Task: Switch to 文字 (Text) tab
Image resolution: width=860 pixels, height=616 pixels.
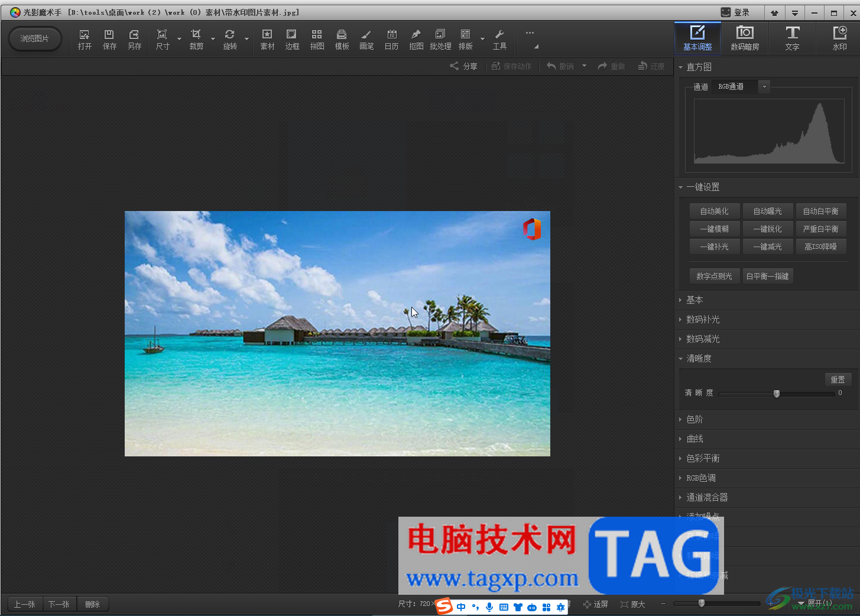Action: (792, 38)
